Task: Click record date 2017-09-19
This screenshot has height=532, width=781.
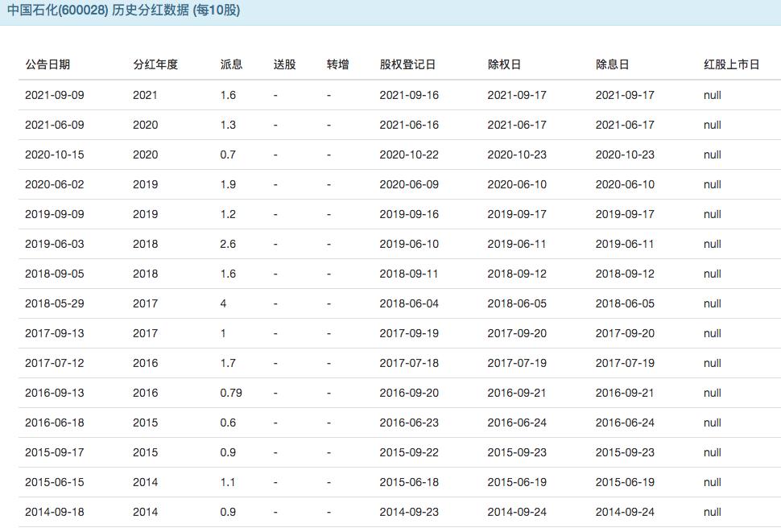Action: [x=410, y=333]
